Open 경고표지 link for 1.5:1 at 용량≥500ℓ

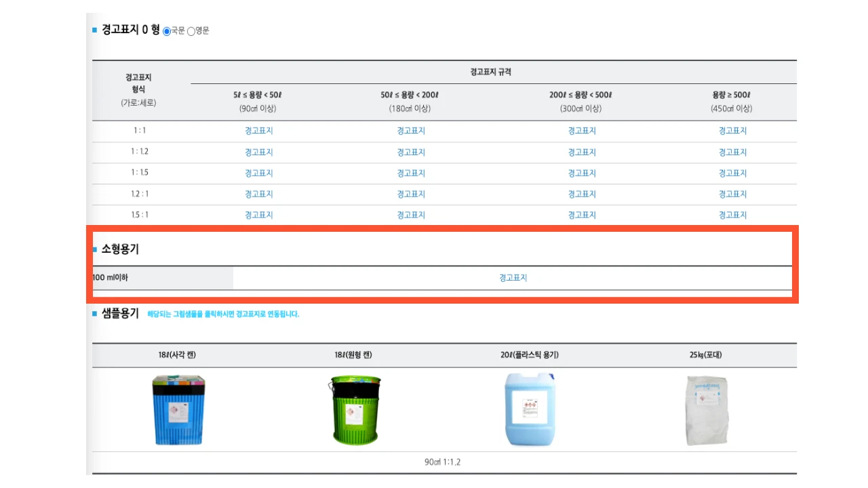click(x=733, y=215)
